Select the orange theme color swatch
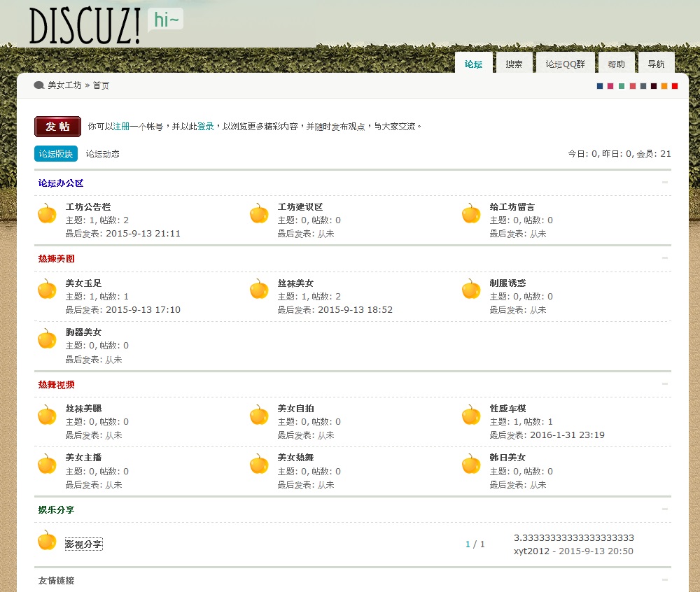The width and height of the screenshot is (700, 592). tap(664, 86)
